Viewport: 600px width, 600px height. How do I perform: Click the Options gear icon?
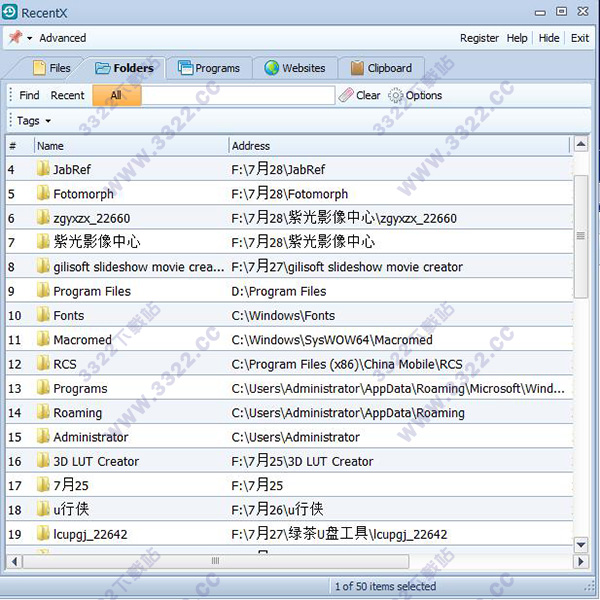click(x=395, y=95)
